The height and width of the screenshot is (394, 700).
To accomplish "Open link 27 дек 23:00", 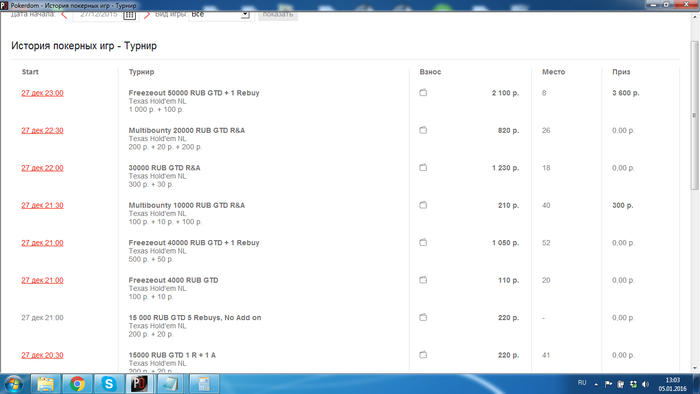I will pos(42,93).
